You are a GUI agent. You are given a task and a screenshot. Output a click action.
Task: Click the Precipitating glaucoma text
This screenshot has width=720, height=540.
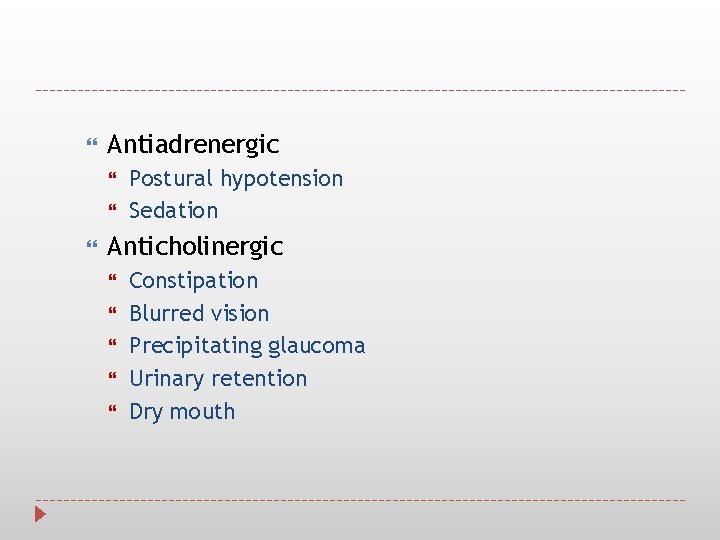click(x=247, y=347)
